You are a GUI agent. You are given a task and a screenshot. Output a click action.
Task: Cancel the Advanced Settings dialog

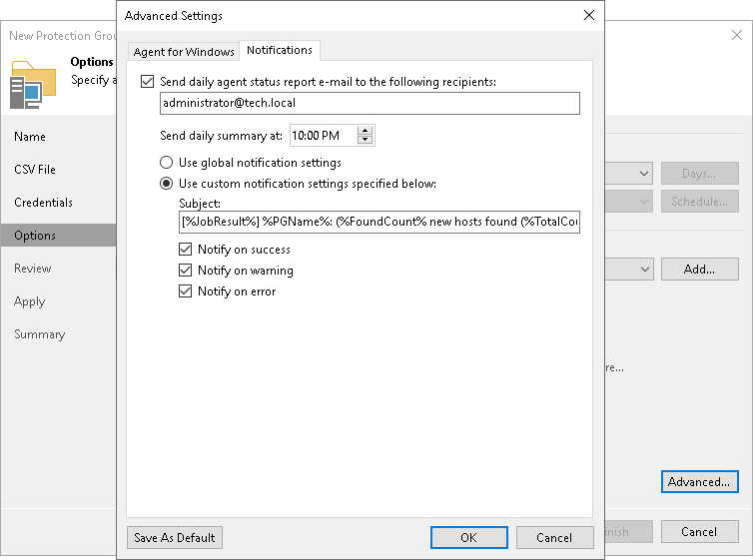554,537
